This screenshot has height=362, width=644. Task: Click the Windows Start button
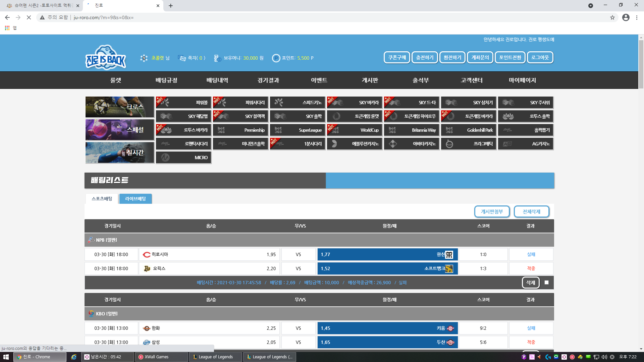pyautogui.click(x=6, y=357)
